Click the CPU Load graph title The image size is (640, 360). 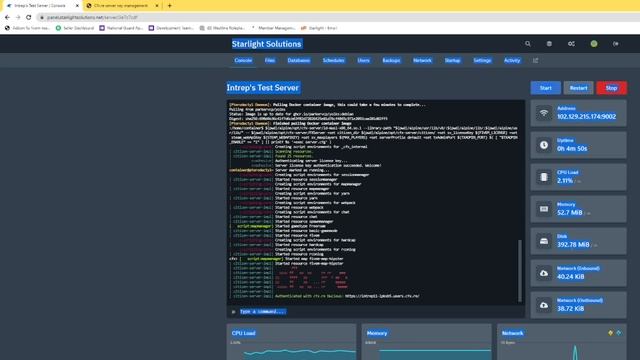[x=244, y=333]
